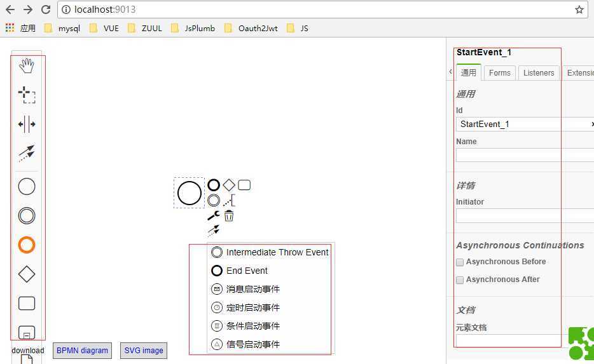The height and width of the screenshot is (364, 594).
Task: Activate global connect tool in palette
Action: [27, 153]
